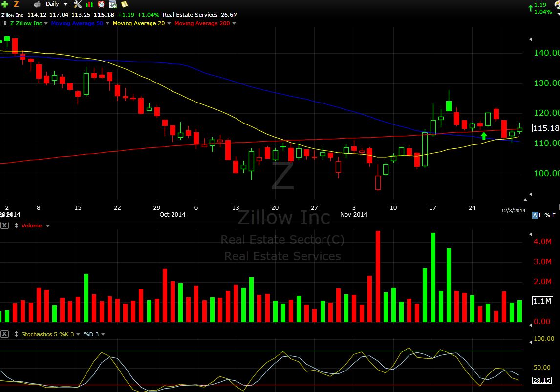
Task: Click the green plus add icon
Action: pos(5,4)
